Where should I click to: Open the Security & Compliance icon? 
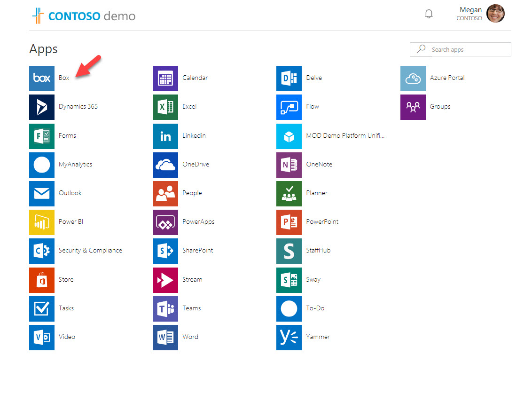pyautogui.click(x=42, y=251)
